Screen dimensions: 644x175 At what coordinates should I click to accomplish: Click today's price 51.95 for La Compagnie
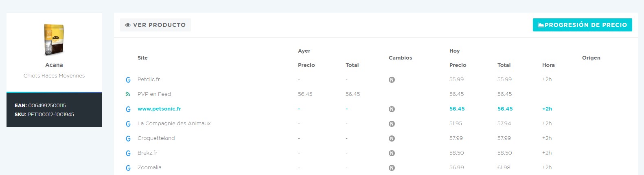[x=456, y=124]
